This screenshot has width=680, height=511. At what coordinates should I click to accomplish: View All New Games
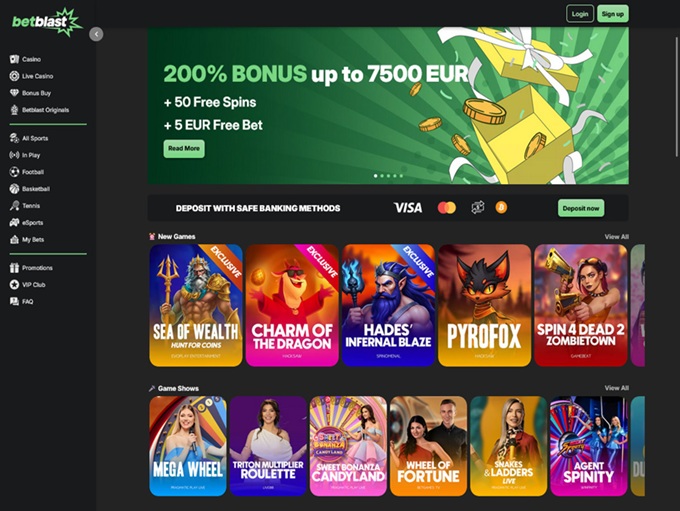pyautogui.click(x=616, y=236)
